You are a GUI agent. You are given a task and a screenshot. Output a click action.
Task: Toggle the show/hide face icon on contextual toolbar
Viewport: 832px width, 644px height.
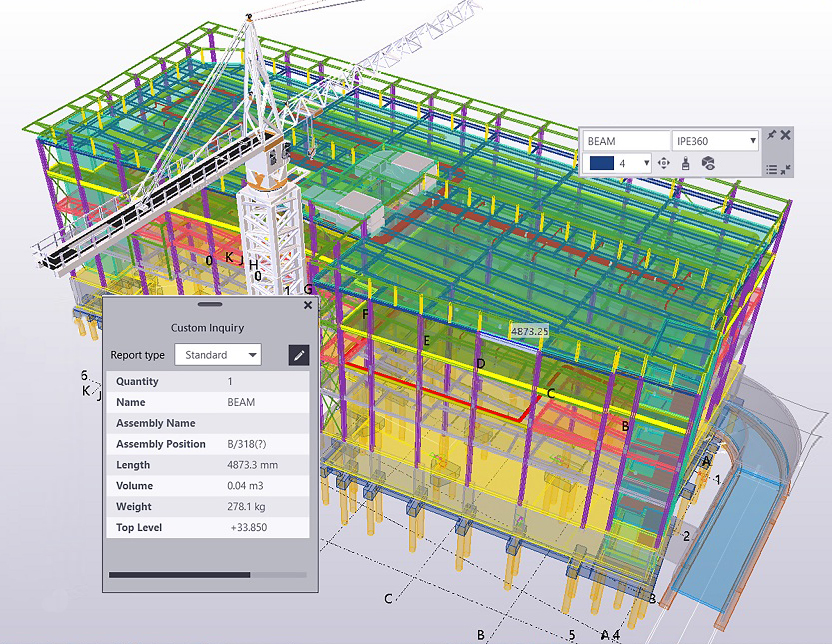(708, 163)
